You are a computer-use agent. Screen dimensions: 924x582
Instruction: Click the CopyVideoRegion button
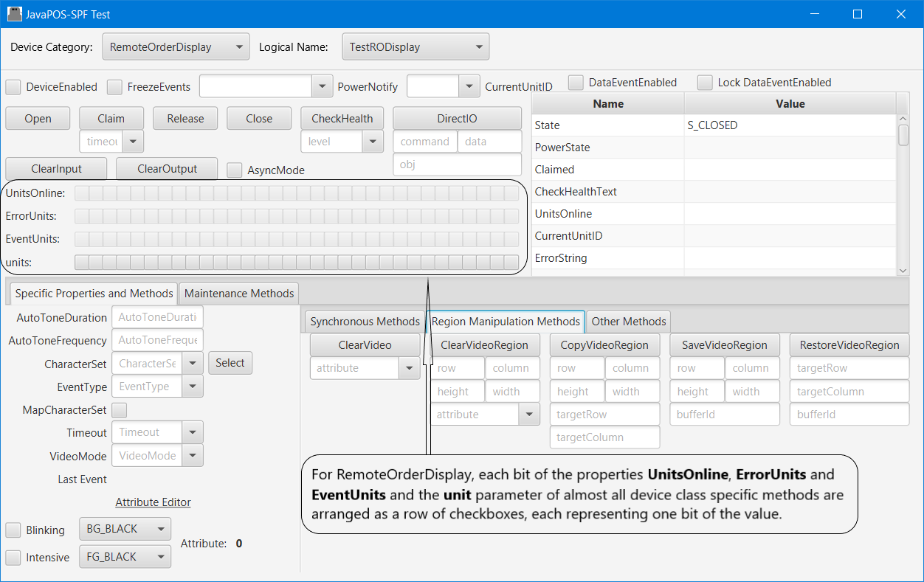pos(604,345)
